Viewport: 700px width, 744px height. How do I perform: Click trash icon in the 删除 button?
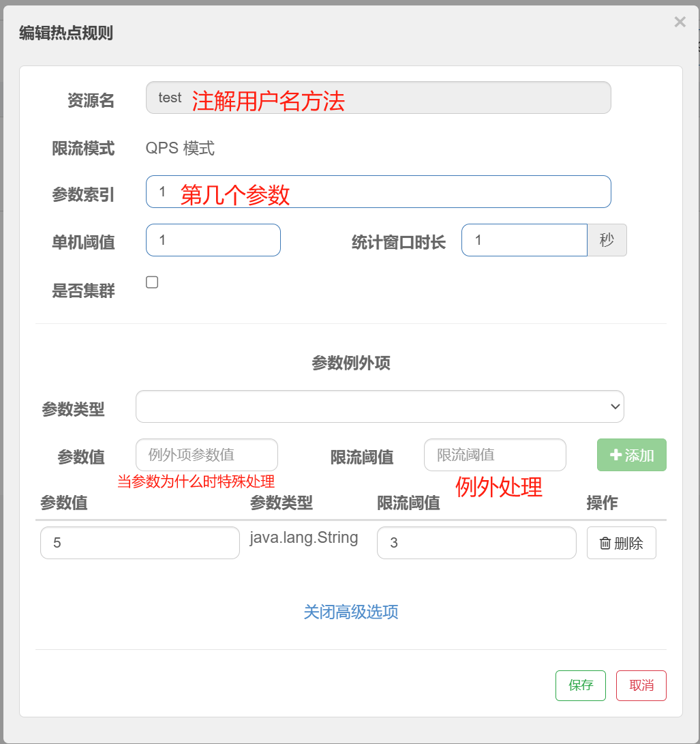coord(605,544)
